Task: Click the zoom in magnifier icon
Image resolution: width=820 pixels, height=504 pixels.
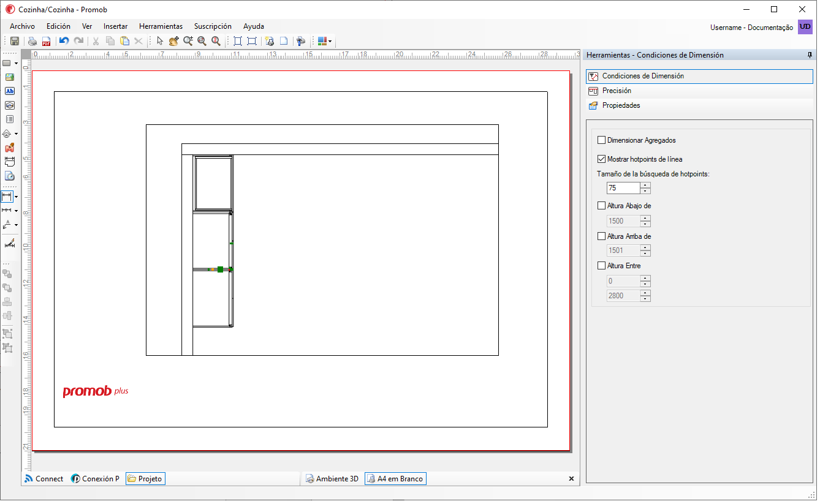Action: click(x=188, y=41)
